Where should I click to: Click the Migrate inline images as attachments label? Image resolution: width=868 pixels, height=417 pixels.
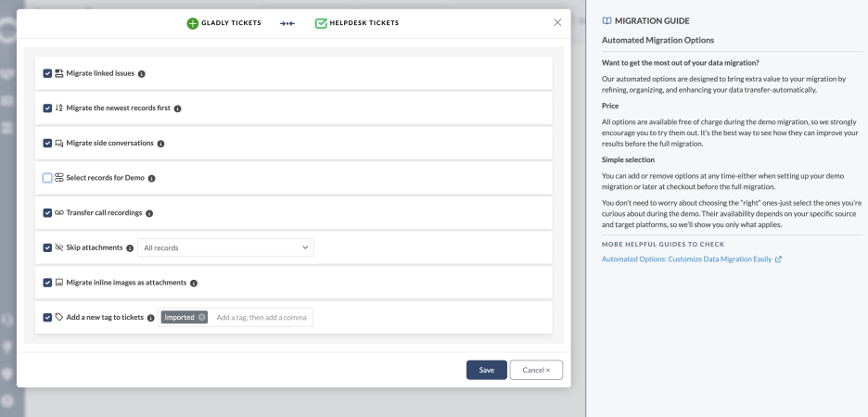126,282
